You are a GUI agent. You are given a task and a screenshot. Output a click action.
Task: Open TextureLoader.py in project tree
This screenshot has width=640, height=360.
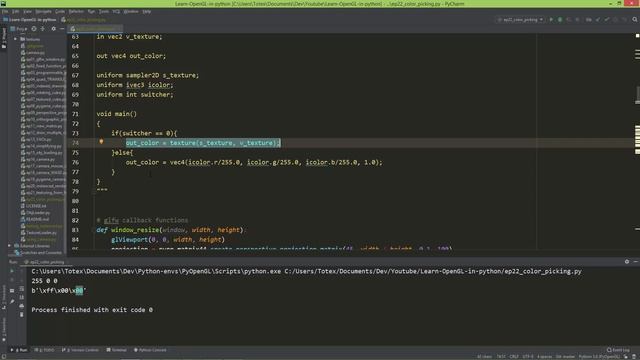pos(39,233)
